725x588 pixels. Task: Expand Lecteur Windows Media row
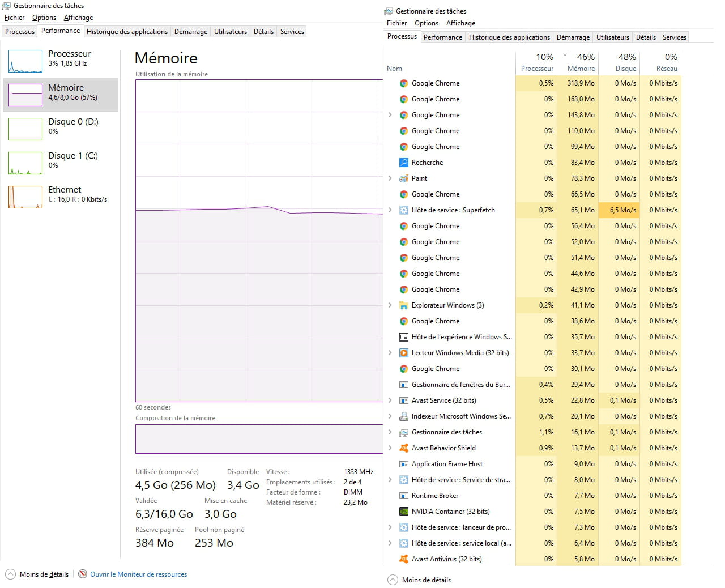[x=390, y=353]
